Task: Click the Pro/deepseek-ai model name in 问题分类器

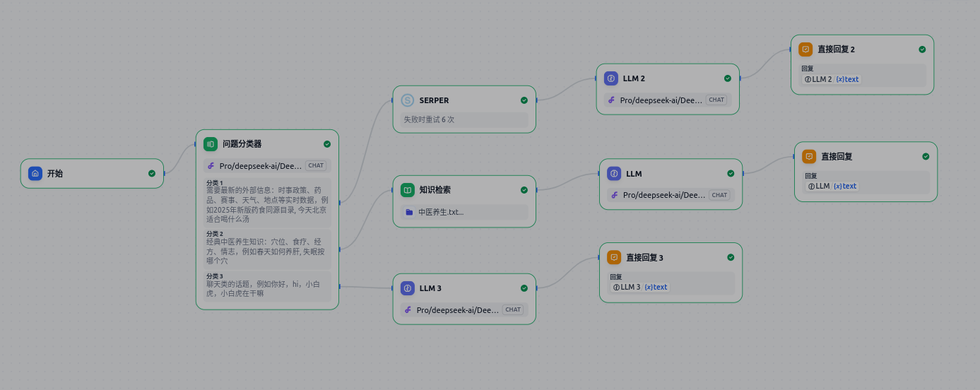Action: tap(261, 166)
